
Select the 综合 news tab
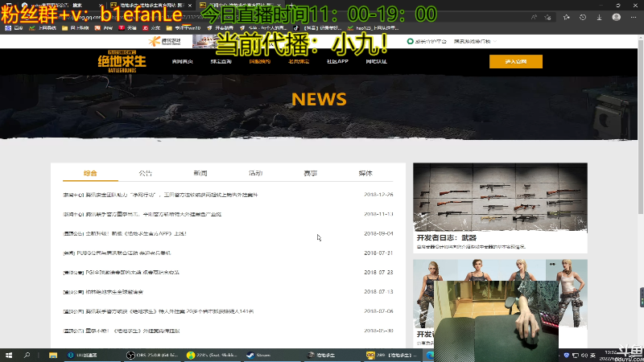point(90,173)
